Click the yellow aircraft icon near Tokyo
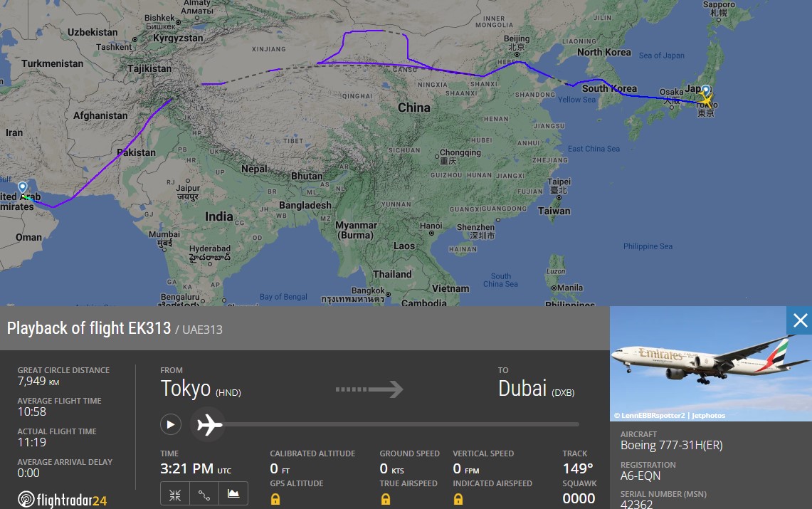This screenshot has height=509, width=812. [707, 100]
